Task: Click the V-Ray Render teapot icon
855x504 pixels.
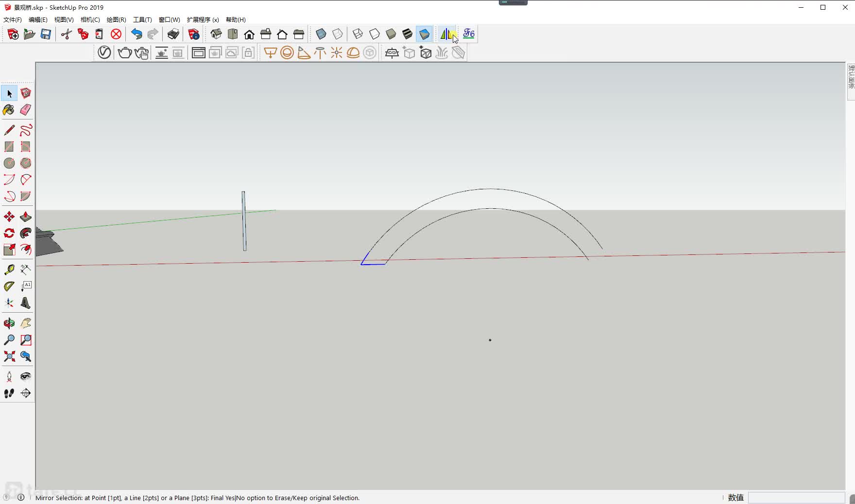Action: coord(125,52)
